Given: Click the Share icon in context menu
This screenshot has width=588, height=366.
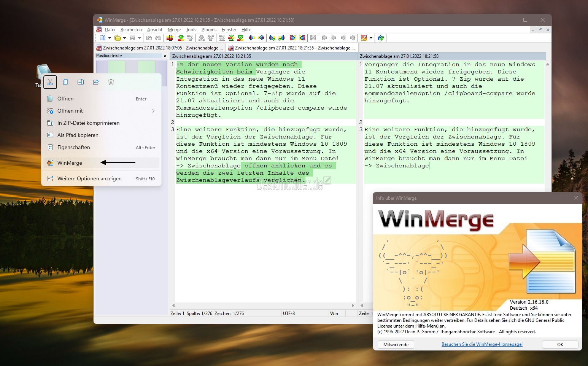Looking at the screenshot, I should click(x=96, y=82).
